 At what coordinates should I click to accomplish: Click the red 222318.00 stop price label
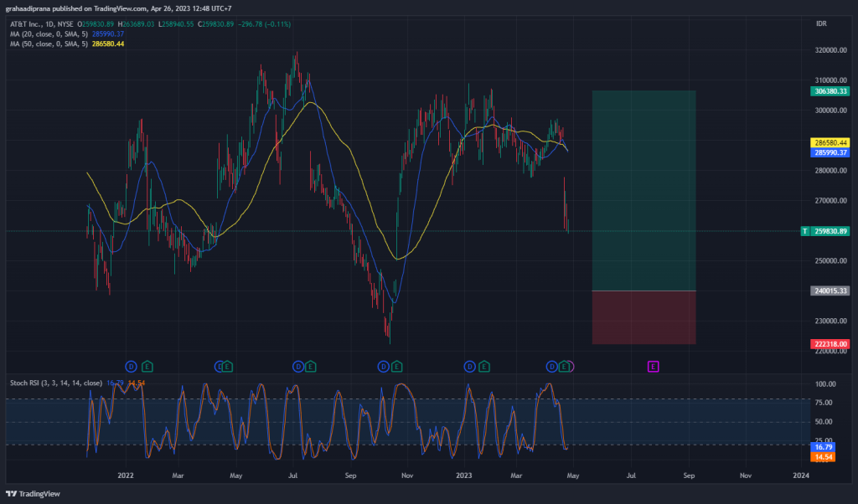(x=830, y=344)
